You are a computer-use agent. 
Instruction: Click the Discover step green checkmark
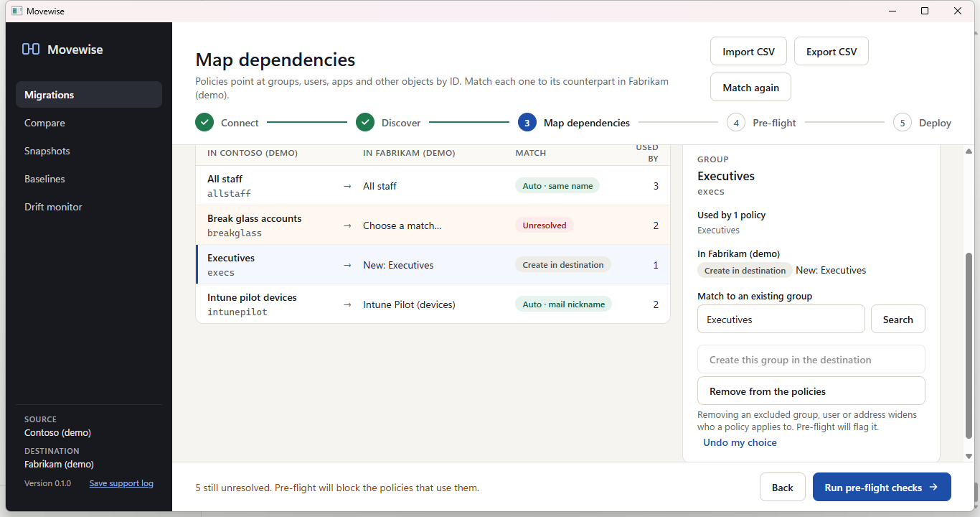[365, 123]
